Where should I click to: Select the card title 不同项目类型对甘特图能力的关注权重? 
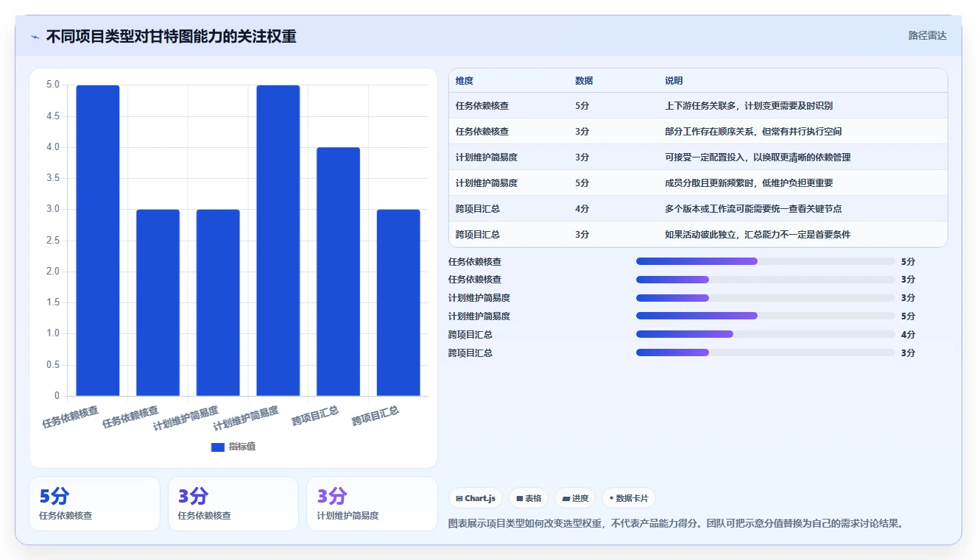coord(171,36)
